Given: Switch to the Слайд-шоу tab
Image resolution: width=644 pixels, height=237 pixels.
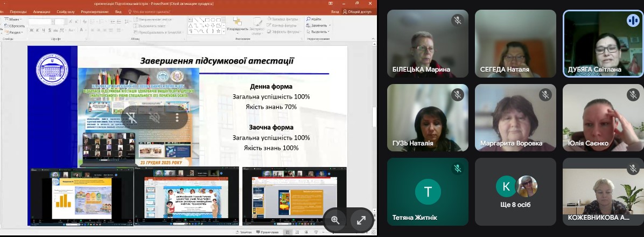Looking at the screenshot, I should point(66,11).
